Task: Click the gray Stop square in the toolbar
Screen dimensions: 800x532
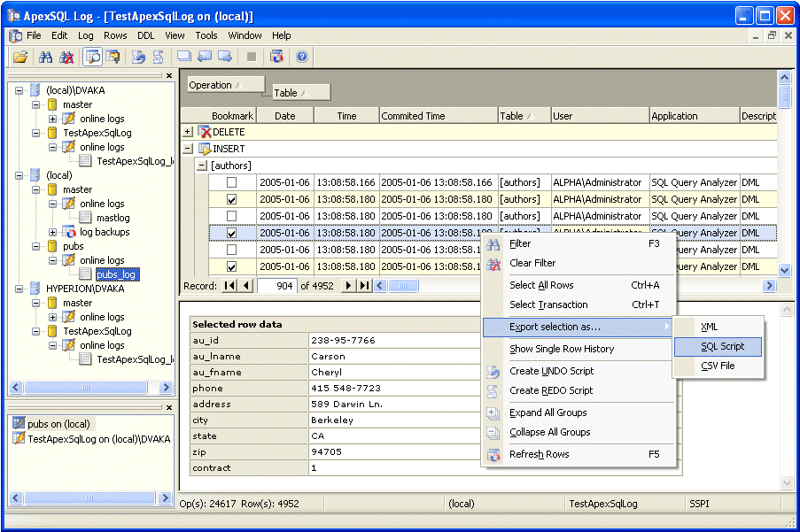Action: click(x=251, y=57)
